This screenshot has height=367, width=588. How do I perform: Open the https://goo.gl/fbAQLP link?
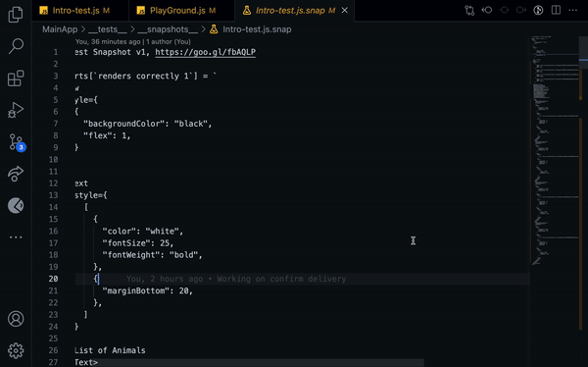[x=206, y=52]
